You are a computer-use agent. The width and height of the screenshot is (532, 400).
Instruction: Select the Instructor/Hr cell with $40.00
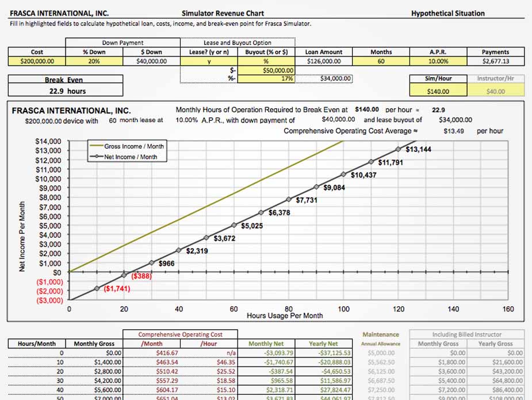click(x=495, y=91)
